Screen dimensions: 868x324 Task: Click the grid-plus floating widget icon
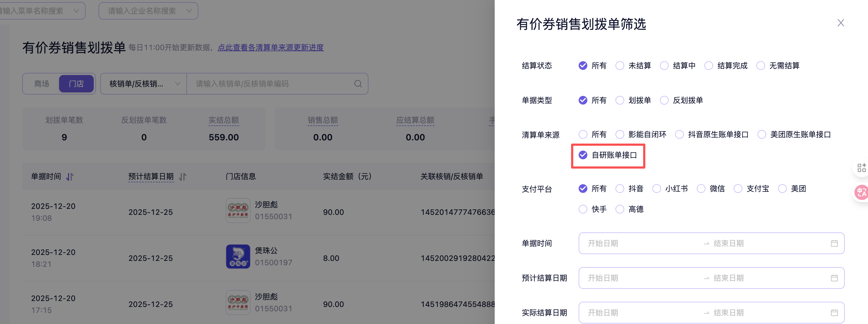pos(861,168)
